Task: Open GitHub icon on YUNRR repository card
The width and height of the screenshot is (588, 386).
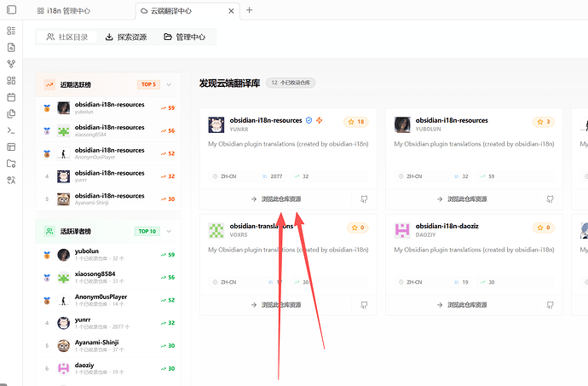Action: pos(364,199)
